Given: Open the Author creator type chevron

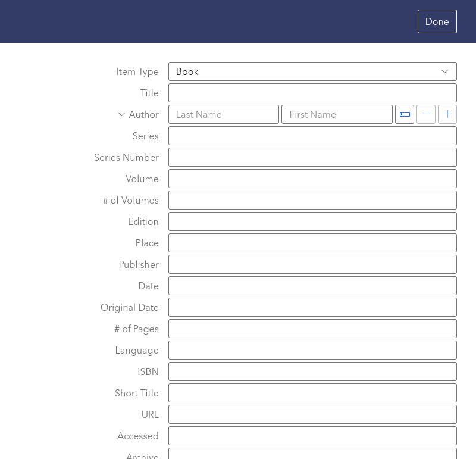Looking at the screenshot, I should point(121,114).
